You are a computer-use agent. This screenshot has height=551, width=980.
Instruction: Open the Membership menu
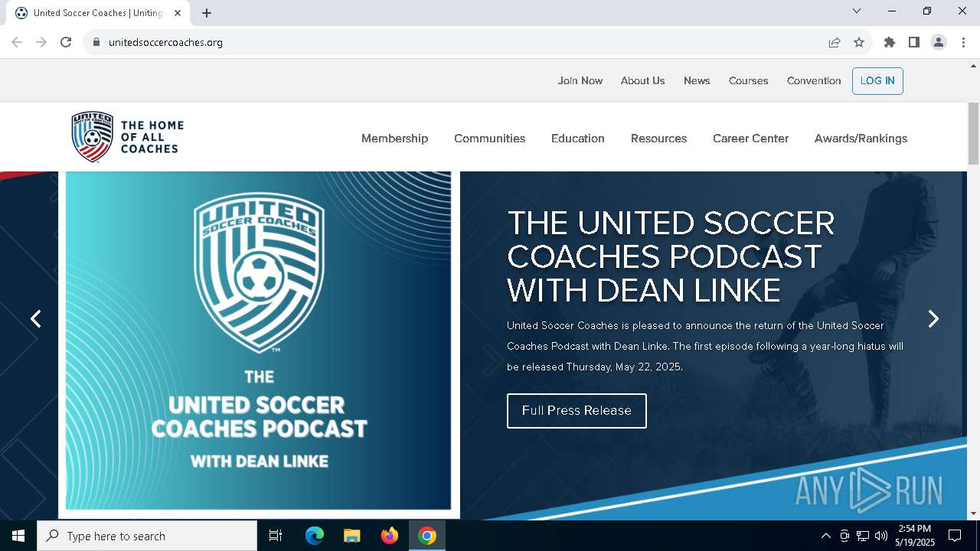point(394,139)
